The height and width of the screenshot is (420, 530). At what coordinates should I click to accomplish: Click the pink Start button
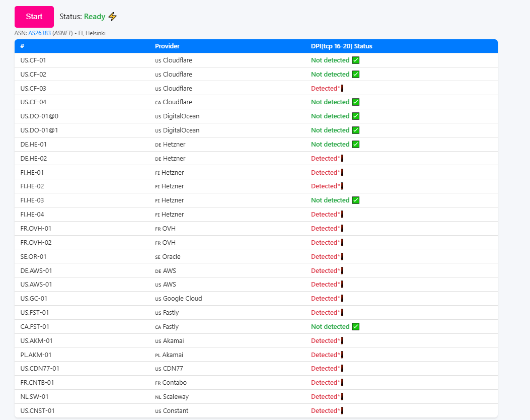[x=34, y=17]
